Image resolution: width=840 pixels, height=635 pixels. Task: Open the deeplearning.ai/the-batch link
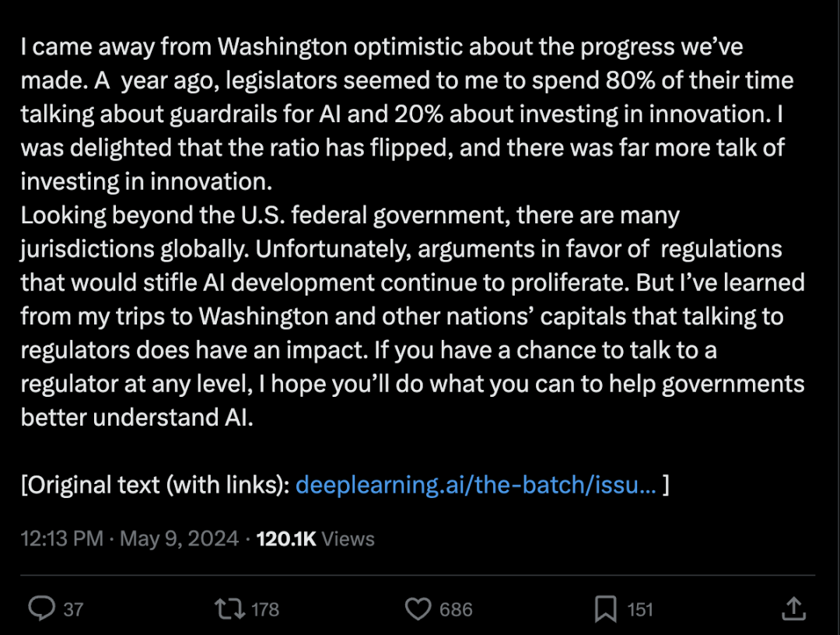pos(476,485)
